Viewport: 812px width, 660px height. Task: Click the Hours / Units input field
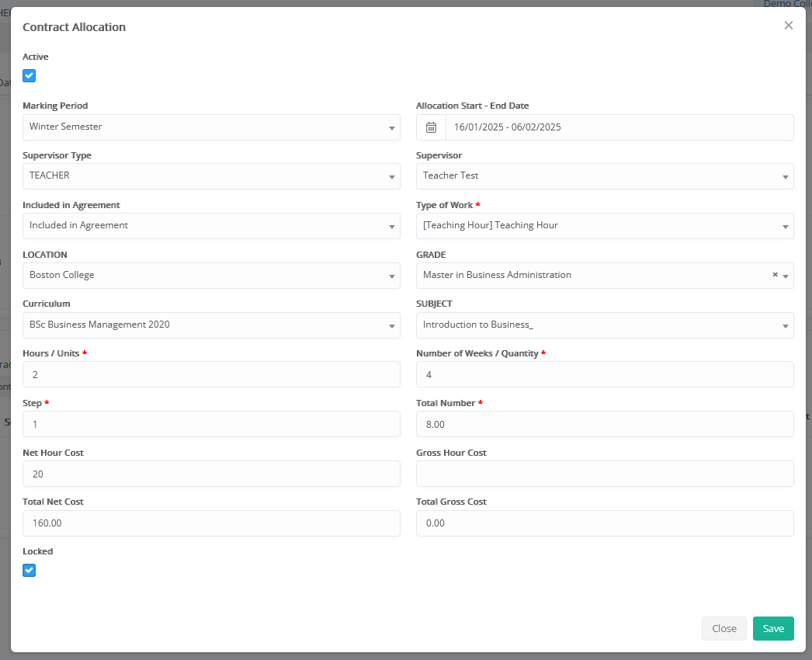pos(211,374)
